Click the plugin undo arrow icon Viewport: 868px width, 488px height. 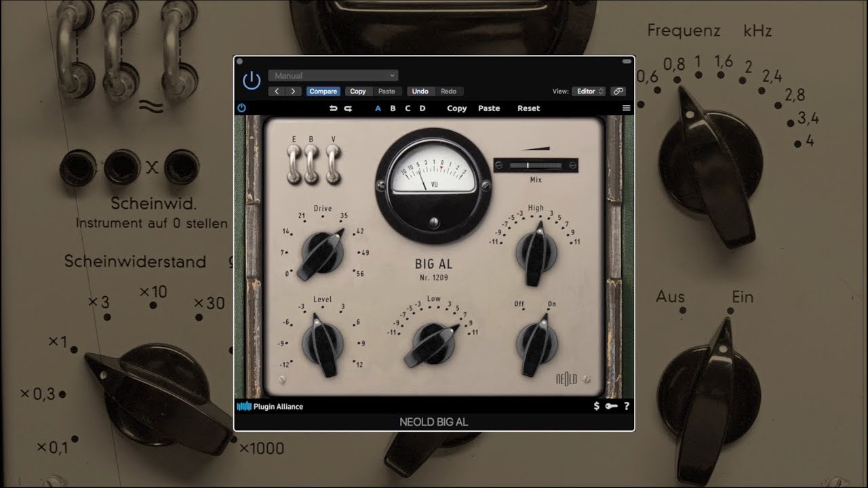[333, 108]
